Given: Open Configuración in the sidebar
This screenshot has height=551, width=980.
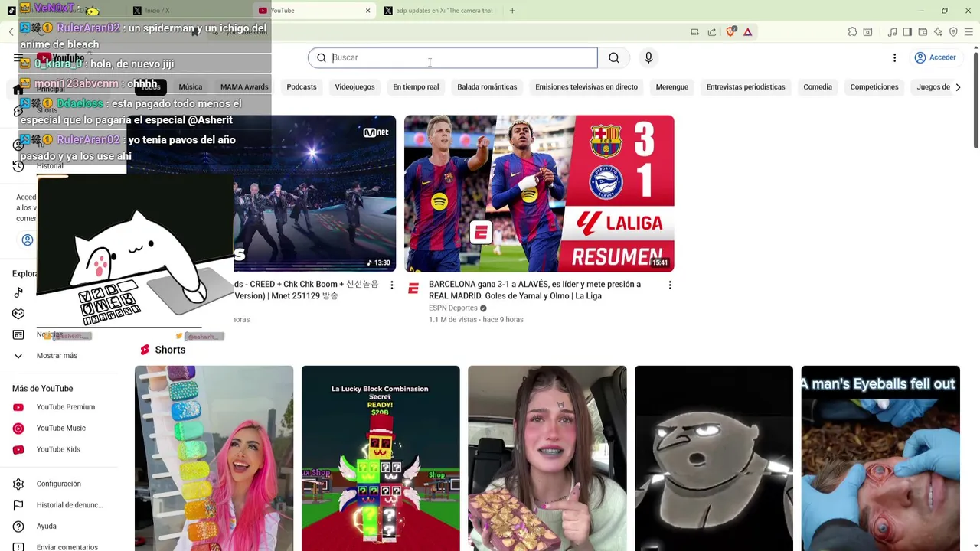Looking at the screenshot, I should point(57,484).
